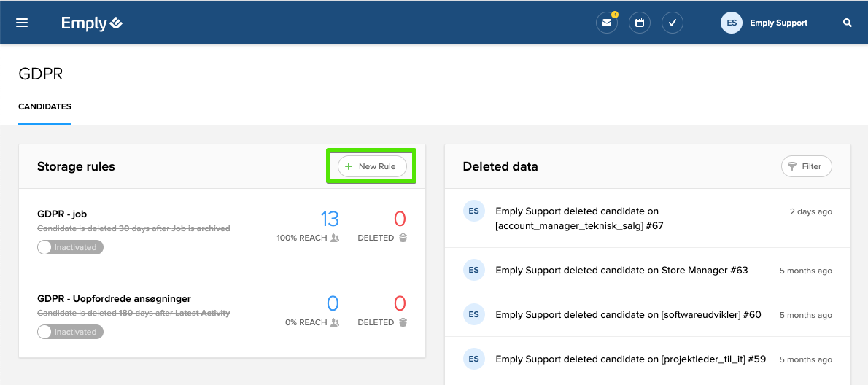
Task: Open the calendar icon in header
Action: click(x=640, y=23)
